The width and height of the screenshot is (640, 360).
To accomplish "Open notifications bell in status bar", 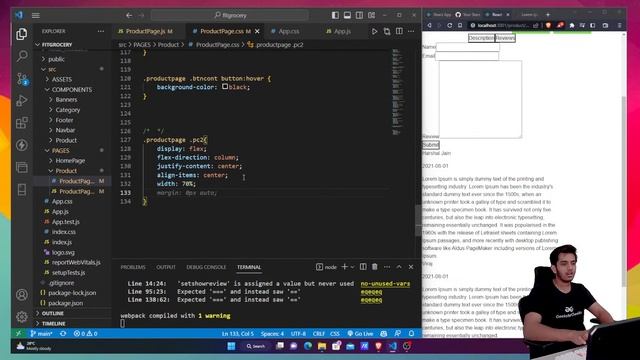I will pos(411,333).
